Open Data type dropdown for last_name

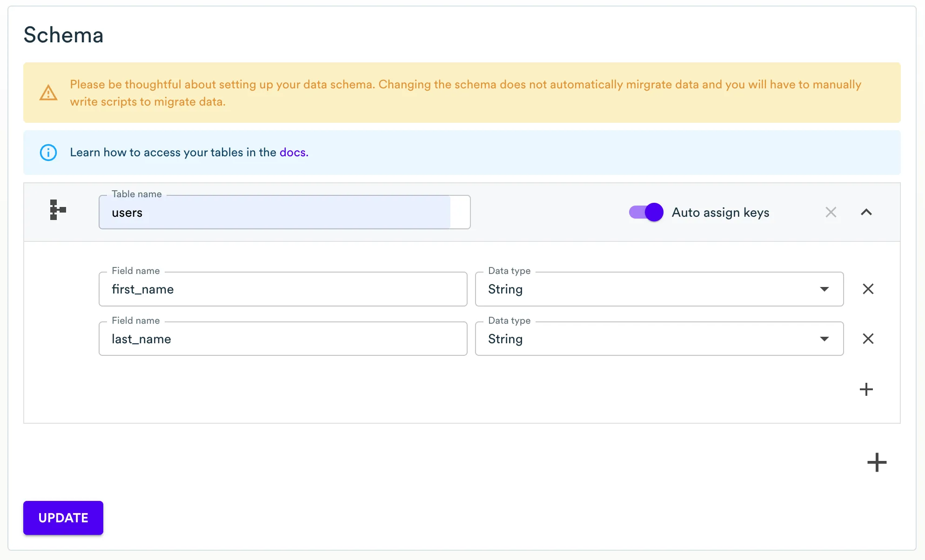(659, 339)
